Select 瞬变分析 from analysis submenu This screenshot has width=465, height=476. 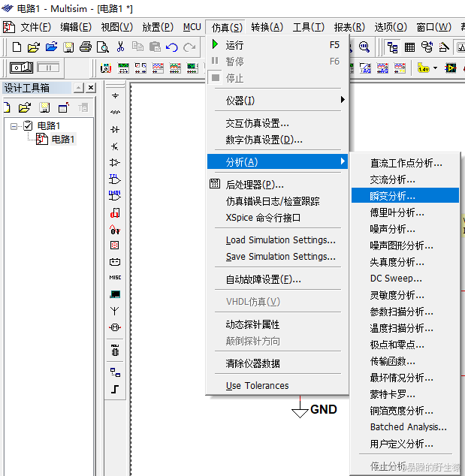click(x=405, y=196)
